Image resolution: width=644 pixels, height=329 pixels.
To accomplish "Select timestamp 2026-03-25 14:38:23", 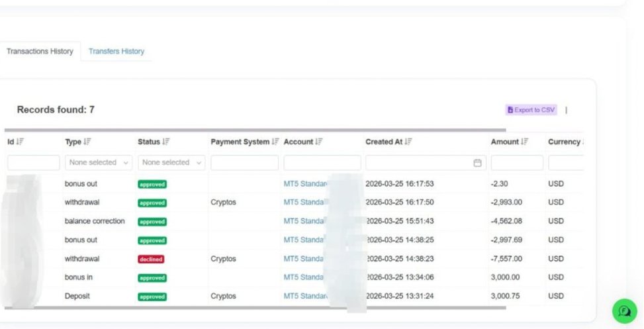I will pos(400,259).
